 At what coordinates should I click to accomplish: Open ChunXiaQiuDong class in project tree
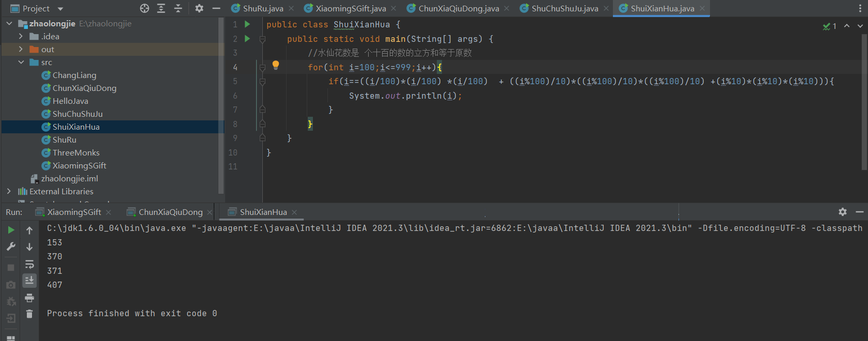coord(85,88)
